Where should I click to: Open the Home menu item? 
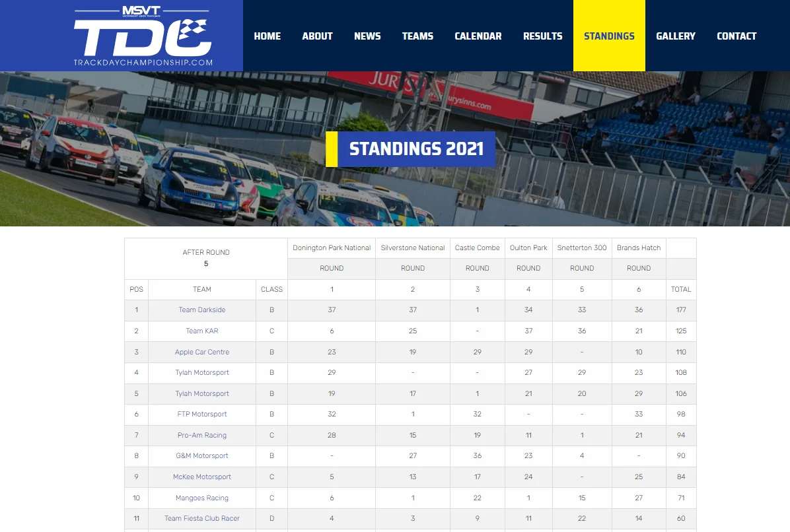click(267, 36)
